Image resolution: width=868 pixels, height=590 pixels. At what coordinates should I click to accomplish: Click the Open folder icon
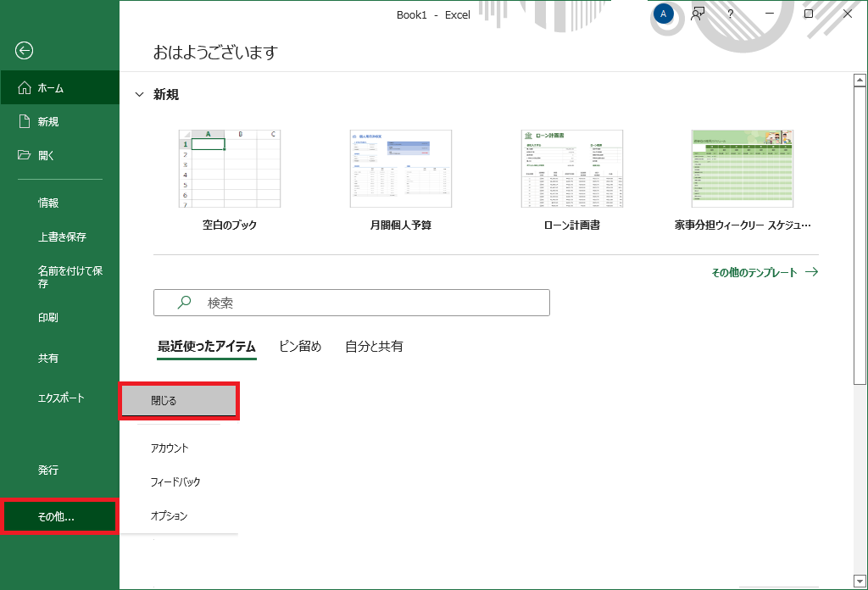click(24, 155)
